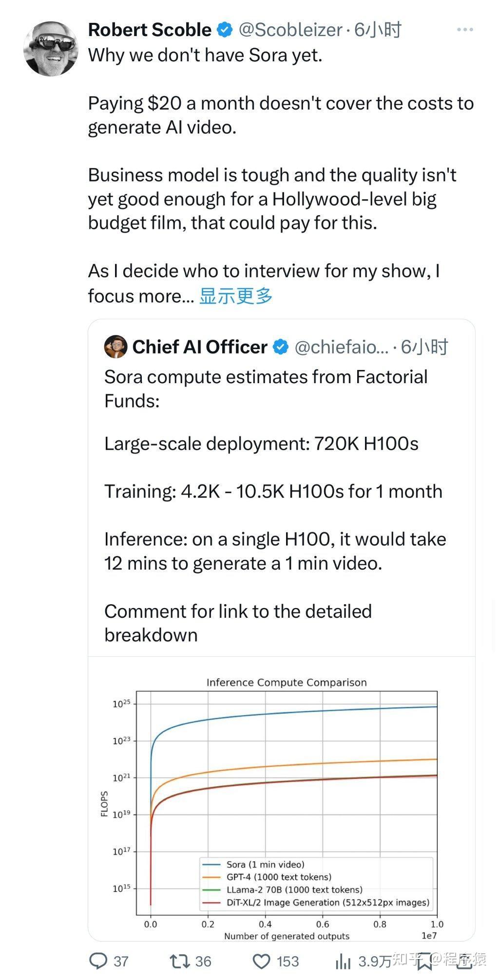Open Chief AI Officer's profile avatar
The height and width of the screenshot is (980, 499).
115,347
